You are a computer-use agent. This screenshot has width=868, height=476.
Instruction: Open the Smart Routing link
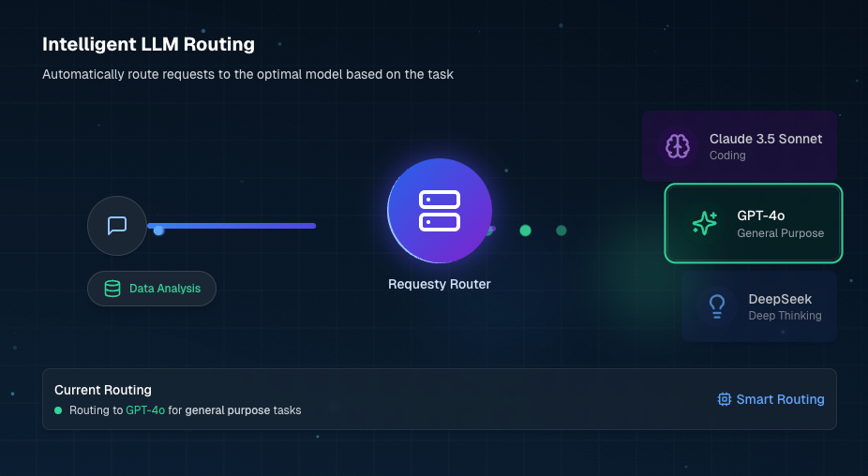point(771,399)
